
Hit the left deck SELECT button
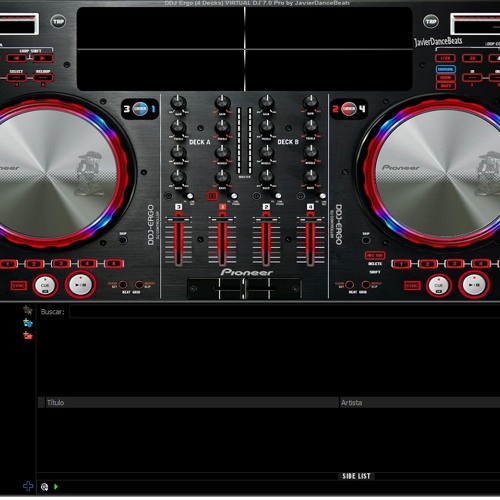[16, 78]
